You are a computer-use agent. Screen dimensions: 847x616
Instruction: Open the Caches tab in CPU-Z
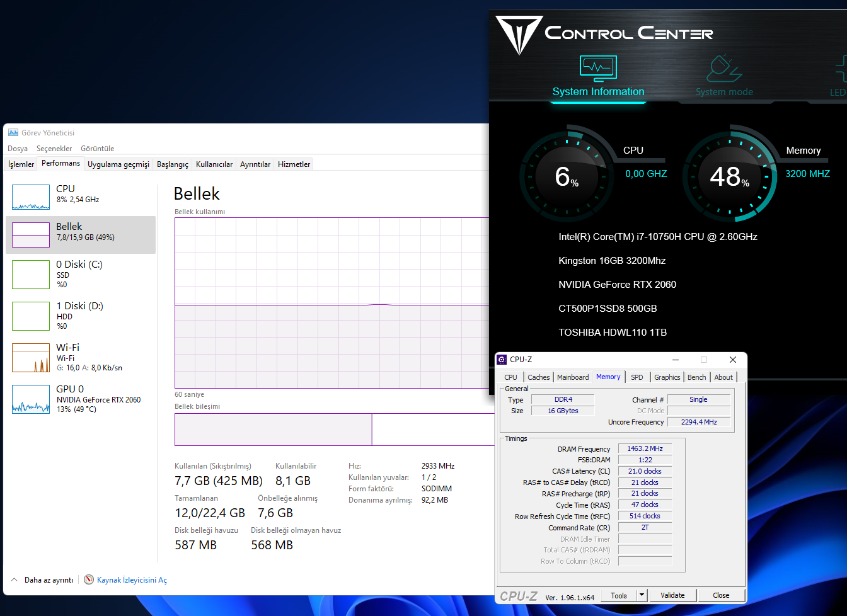click(539, 377)
